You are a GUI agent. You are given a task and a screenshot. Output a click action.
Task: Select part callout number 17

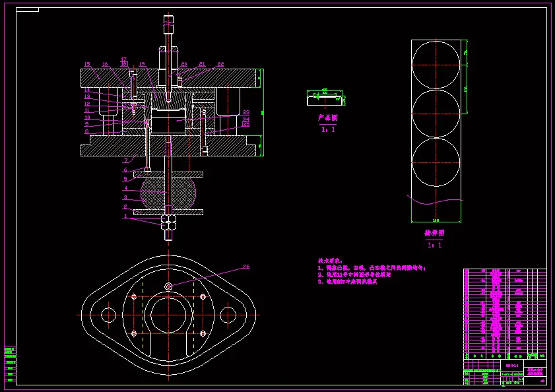click(x=123, y=59)
